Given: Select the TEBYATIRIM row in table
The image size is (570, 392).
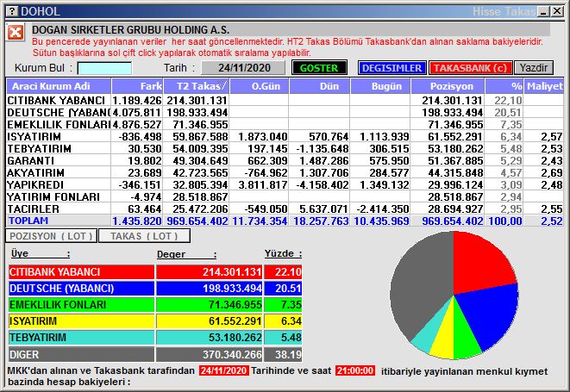Looking at the screenshot, I should pyautogui.click(x=285, y=148).
